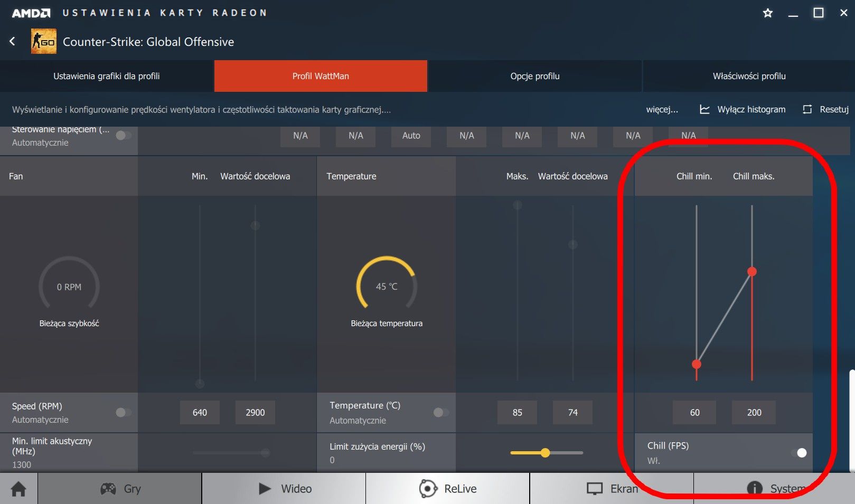The height and width of the screenshot is (504, 855).
Task: Click the temperature Maks. slider handle
Action: (518, 205)
